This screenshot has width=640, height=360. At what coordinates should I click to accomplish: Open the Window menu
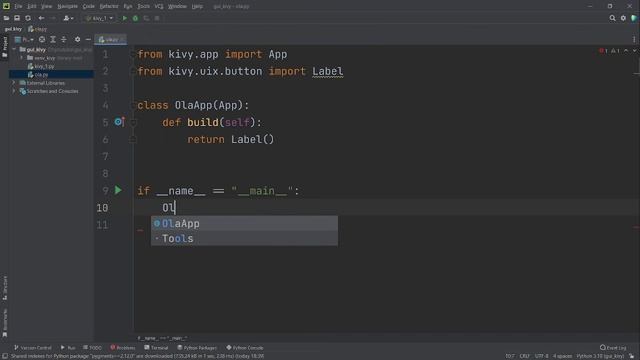click(177, 6)
